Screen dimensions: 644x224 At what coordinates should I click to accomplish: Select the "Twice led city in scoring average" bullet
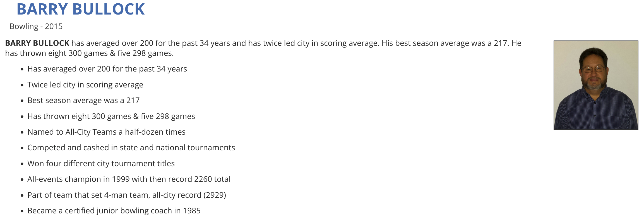85,85
